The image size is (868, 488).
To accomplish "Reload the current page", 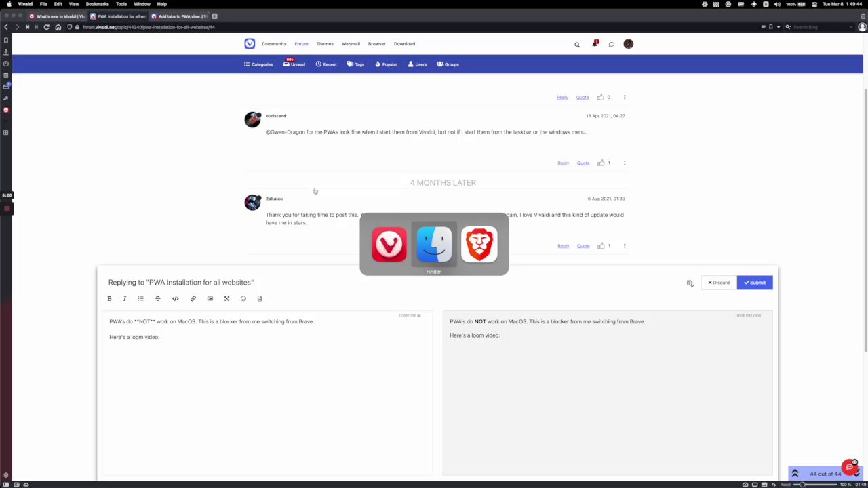I will [46, 27].
